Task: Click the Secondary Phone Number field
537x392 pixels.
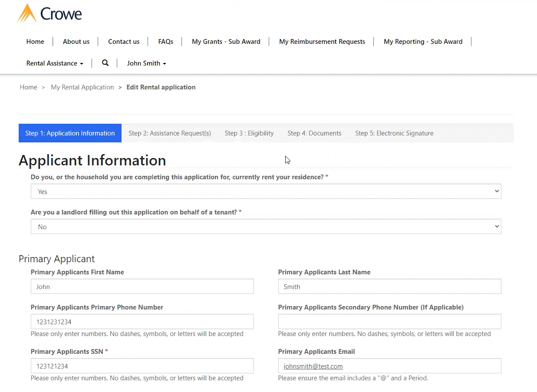Action: click(x=389, y=322)
